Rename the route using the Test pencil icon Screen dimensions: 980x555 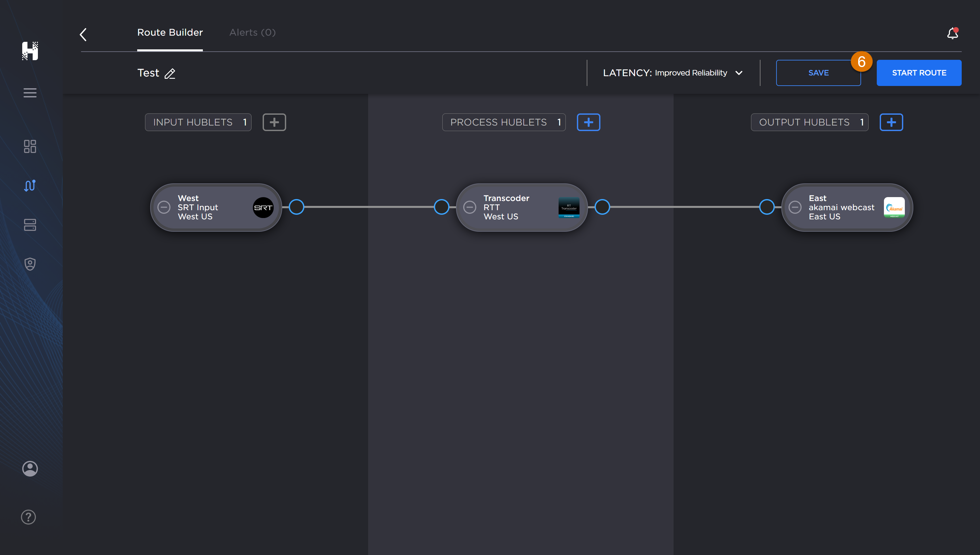(170, 74)
